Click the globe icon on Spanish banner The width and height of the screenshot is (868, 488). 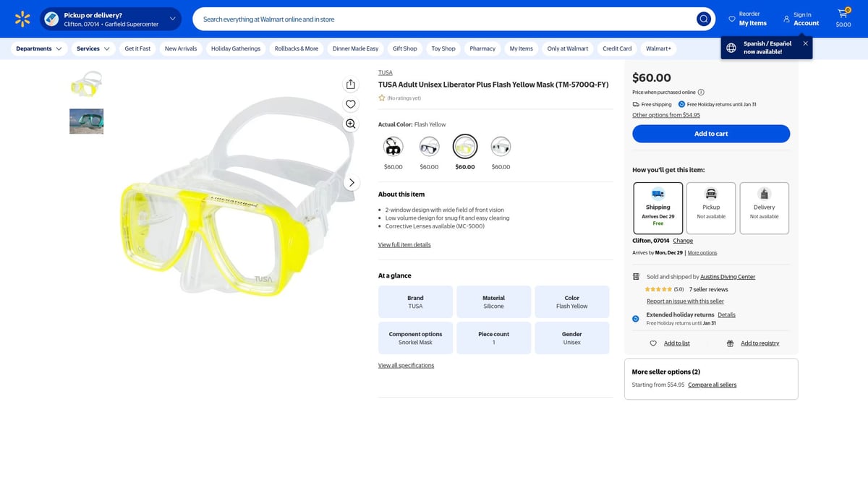731,46
